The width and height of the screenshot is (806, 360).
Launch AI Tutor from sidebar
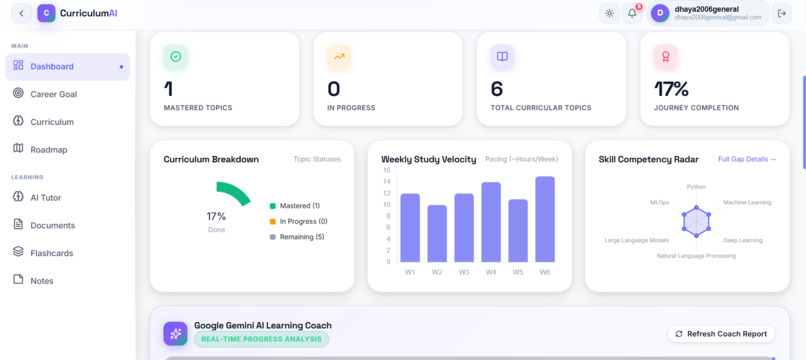(x=68, y=197)
